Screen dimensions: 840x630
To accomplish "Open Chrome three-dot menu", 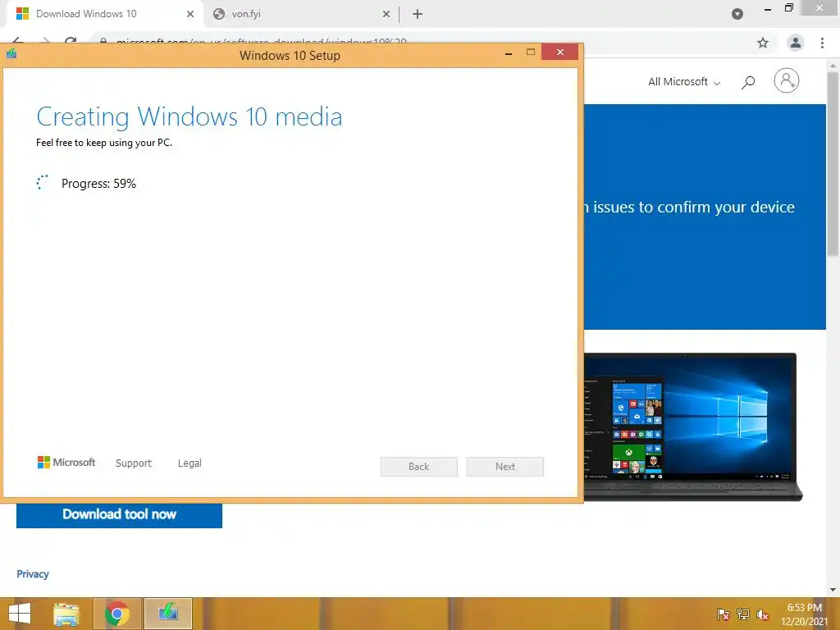I will coord(822,43).
